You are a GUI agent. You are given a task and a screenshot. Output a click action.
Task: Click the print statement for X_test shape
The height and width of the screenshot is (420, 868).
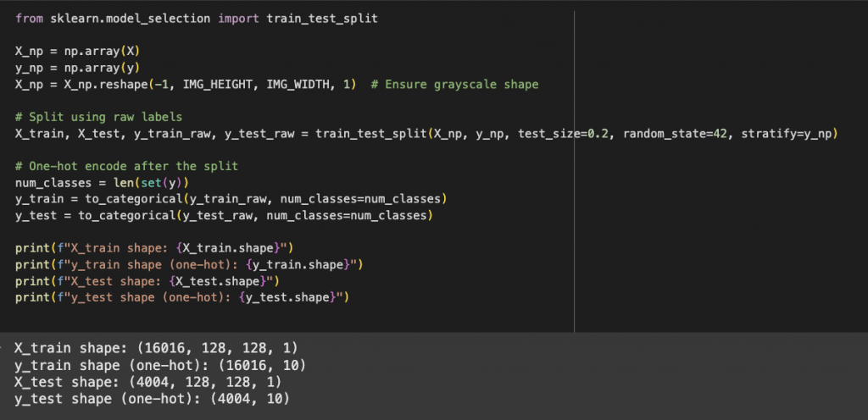click(147, 281)
